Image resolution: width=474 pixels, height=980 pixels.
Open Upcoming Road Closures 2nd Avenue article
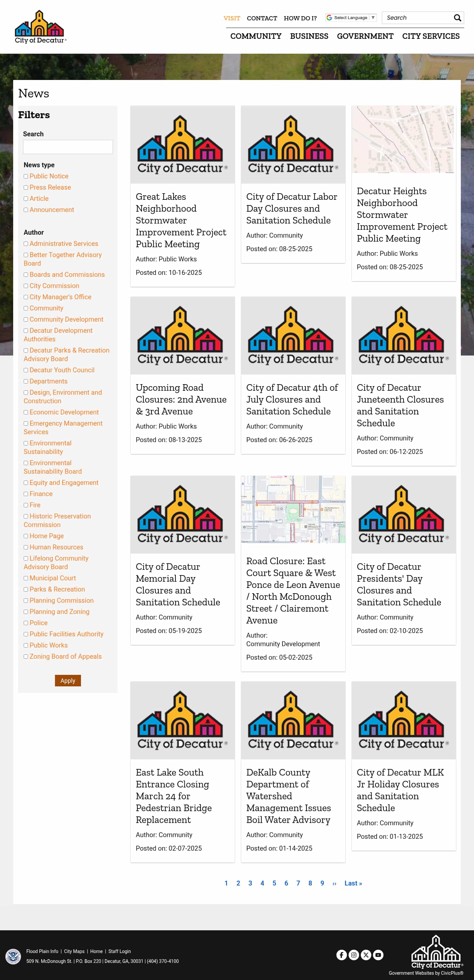click(x=181, y=399)
